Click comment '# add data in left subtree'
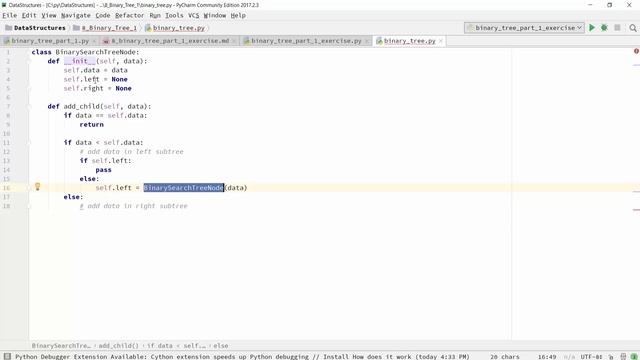The height and width of the screenshot is (360, 640). point(131,152)
